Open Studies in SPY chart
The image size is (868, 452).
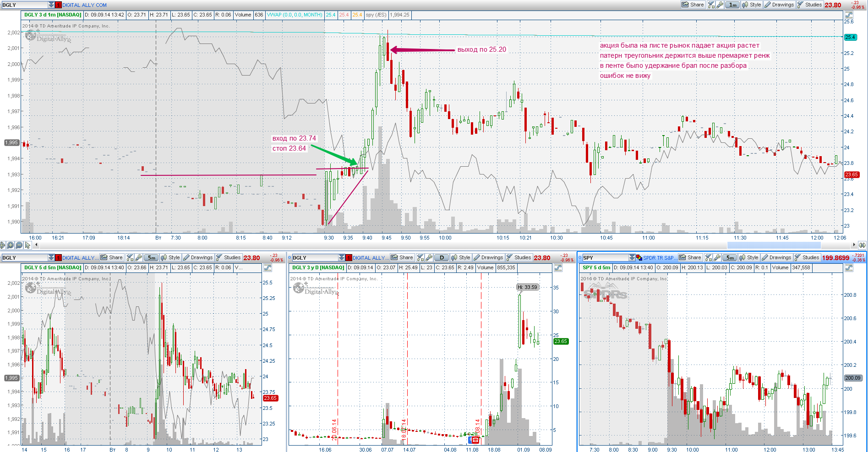coord(807,257)
